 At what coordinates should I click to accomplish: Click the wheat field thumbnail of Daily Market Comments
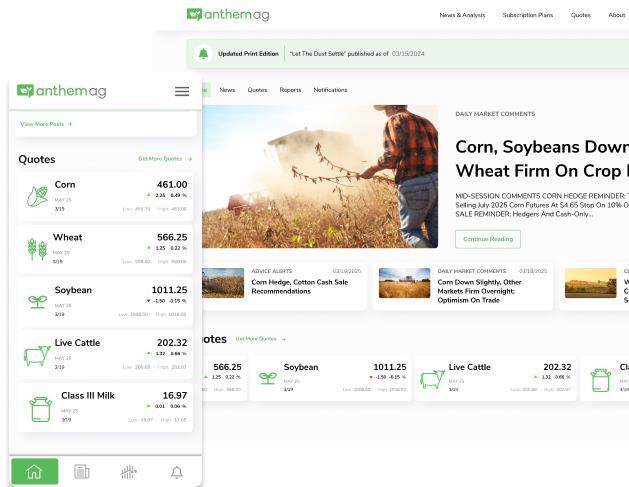click(x=404, y=283)
